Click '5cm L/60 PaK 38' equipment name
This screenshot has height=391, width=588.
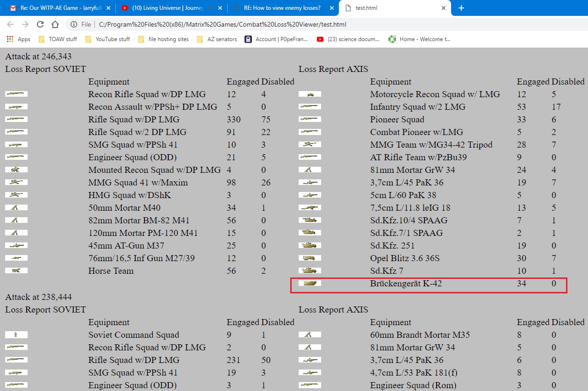coord(403,195)
